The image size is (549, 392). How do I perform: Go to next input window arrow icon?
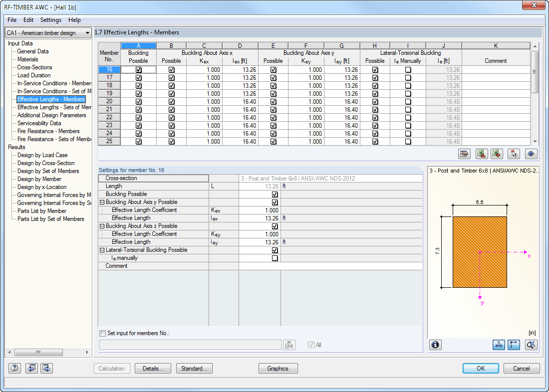(46, 368)
